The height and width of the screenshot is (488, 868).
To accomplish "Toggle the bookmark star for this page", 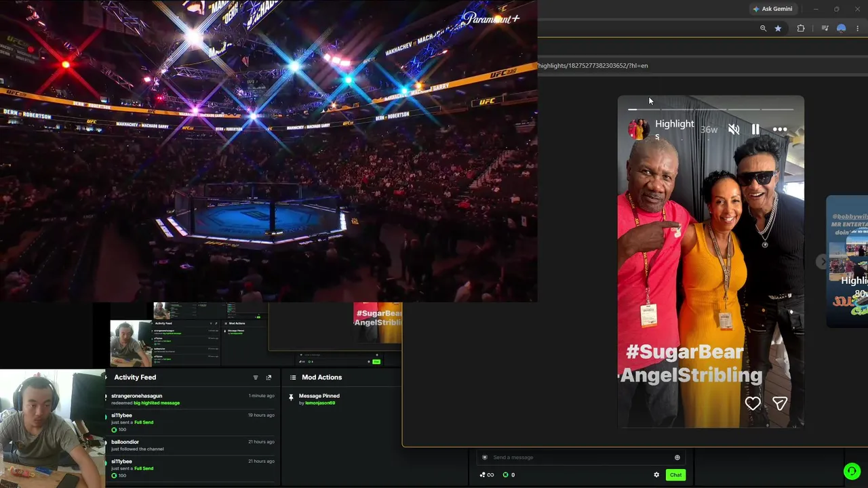I will click(x=778, y=28).
